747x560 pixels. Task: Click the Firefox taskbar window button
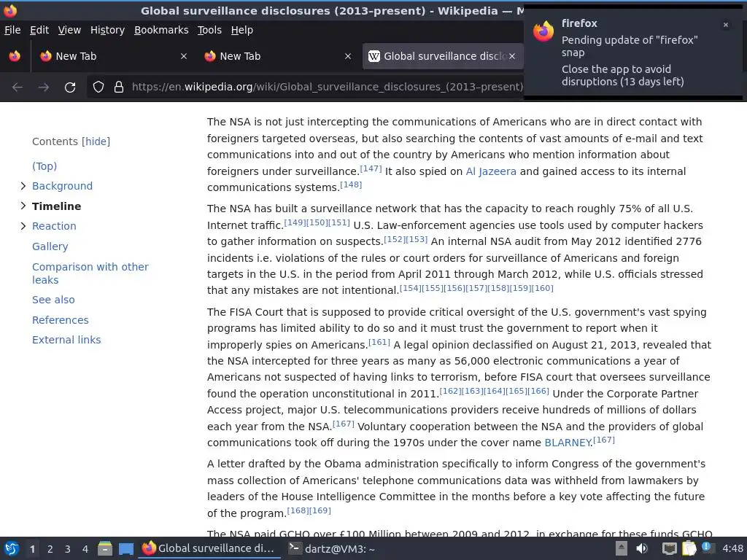coord(209,548)
